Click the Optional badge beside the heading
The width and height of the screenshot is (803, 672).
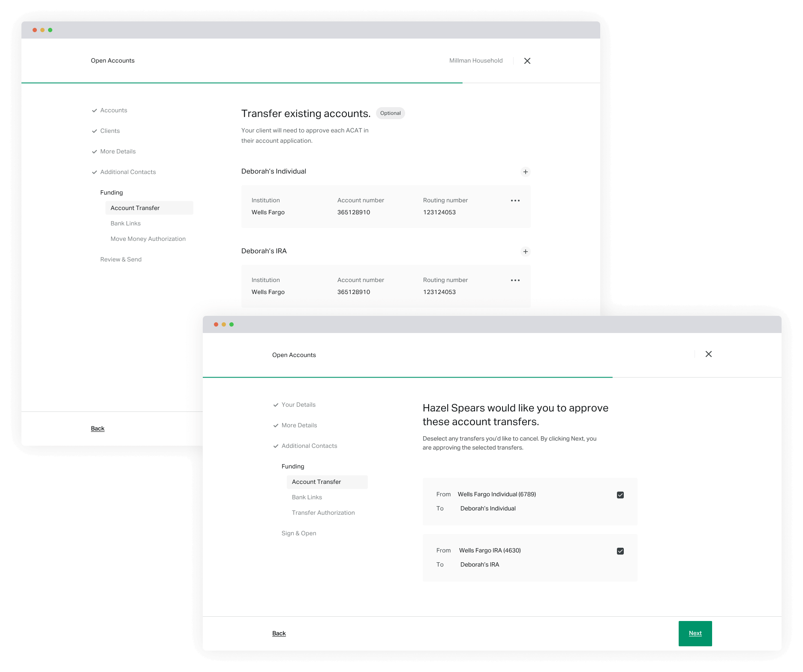391,113
